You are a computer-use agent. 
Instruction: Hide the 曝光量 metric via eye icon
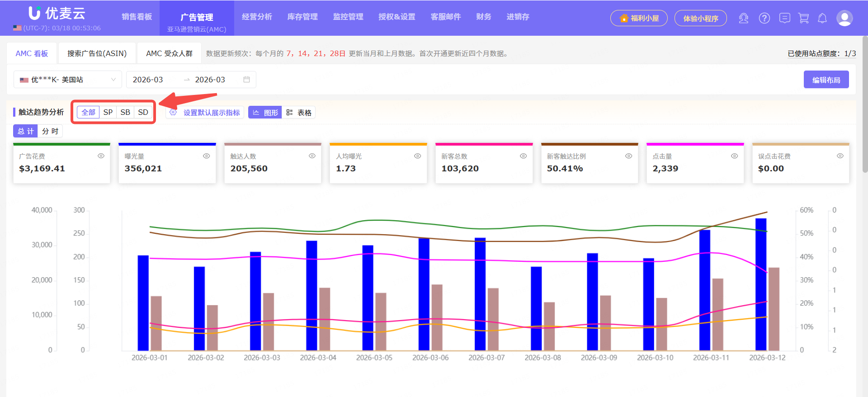coord(206,156)
